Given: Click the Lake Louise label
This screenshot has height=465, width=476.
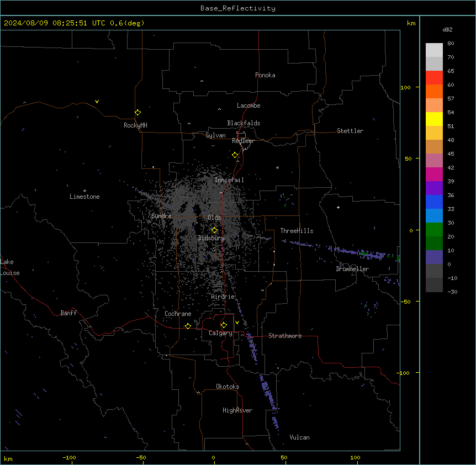Looking at the screenshot, I should pyautogui.click(x=10, y=267).
